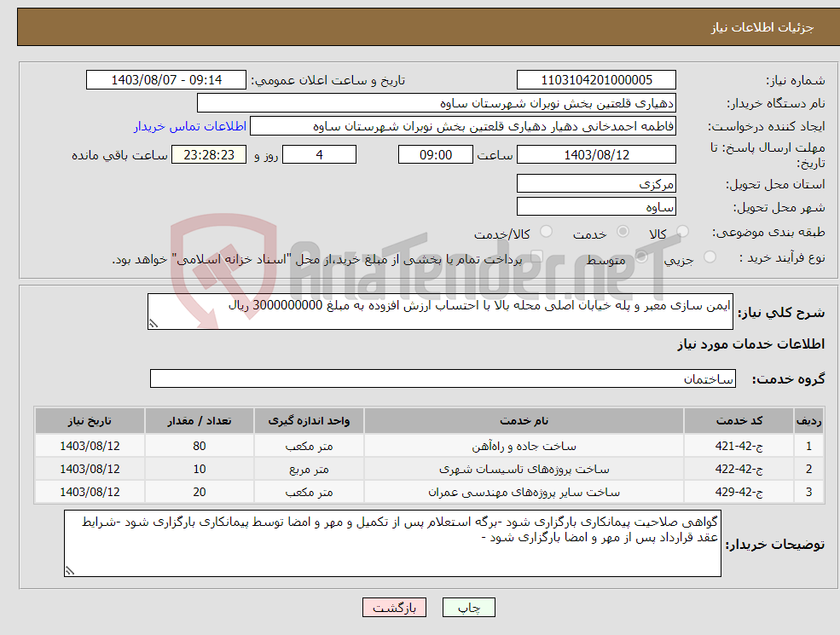Screen dimensions: 840x635
Task: Click the delivery city field ساوه
Action: (596, 206)
